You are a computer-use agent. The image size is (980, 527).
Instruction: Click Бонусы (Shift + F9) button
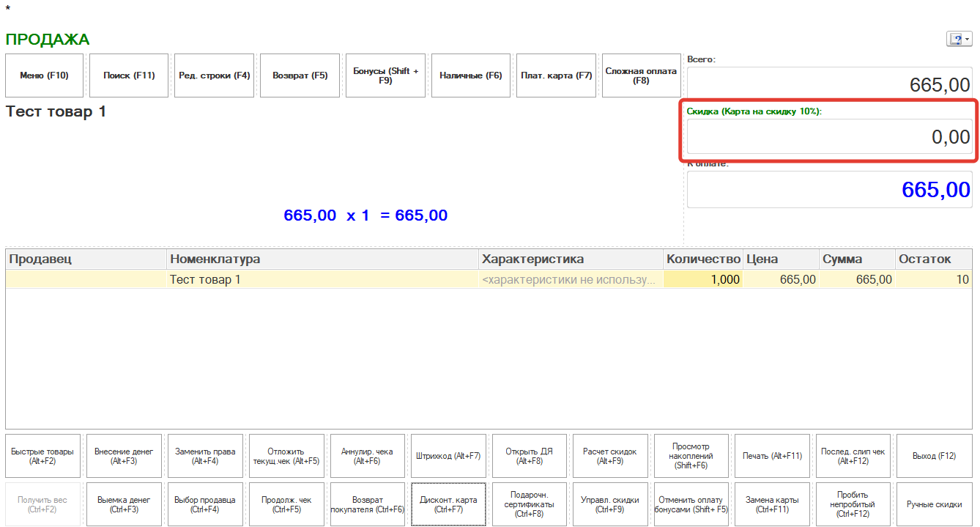(385, 75)
